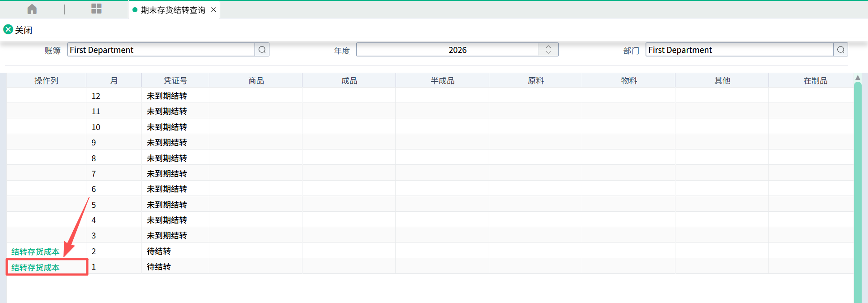Click the 在制品 column header

tap(815, 80)
